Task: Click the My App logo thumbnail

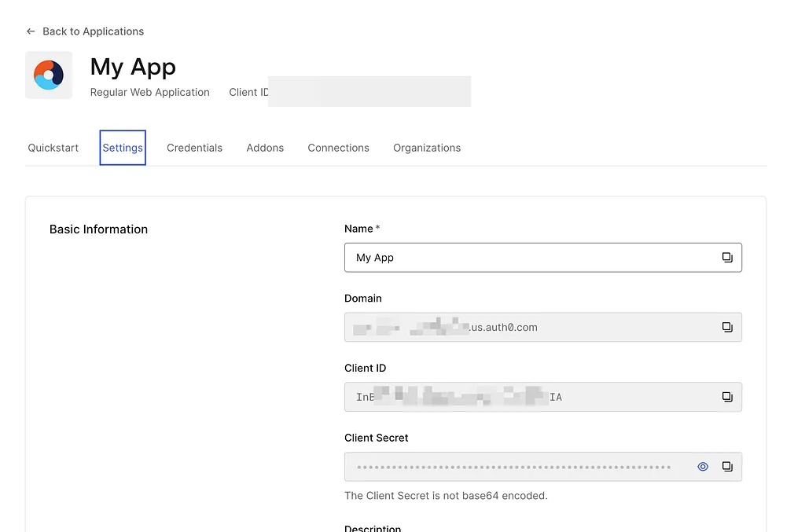Action: 49,75
